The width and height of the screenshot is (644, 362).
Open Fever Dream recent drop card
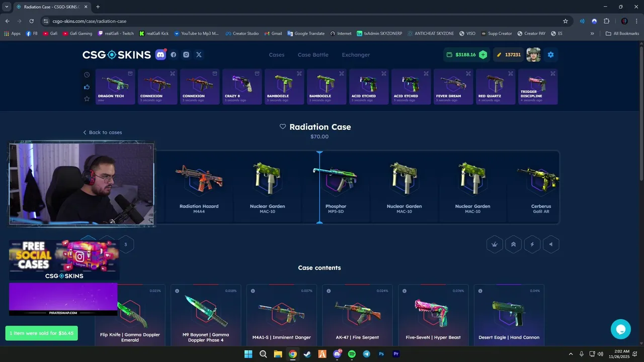(x=453, y=86)
